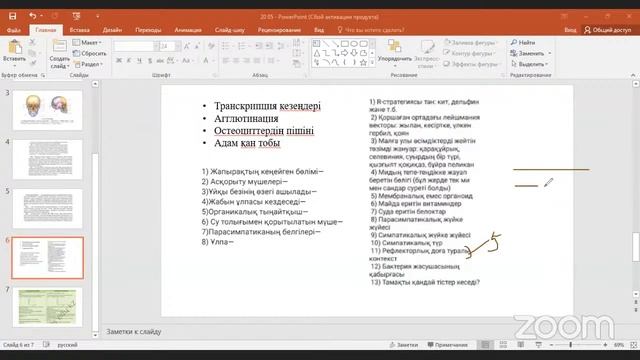Select slide 4 thumbnail
640x360 pixels.
(x=47, y=159)
